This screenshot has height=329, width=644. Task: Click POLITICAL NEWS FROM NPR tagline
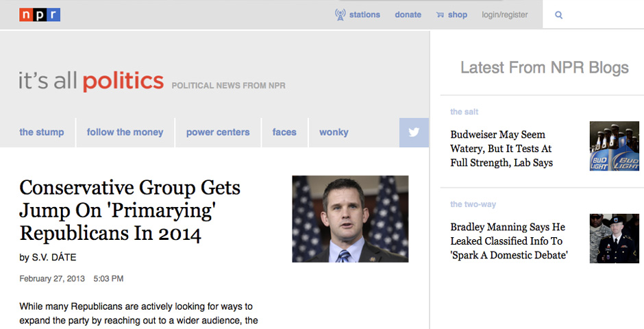[228, 86]
